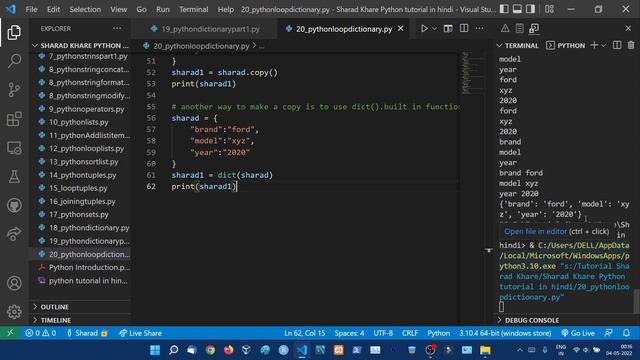Open the Output panel icon
This screenshot has height=360, width=640.
pyautogui.click(x=519, y=28)
